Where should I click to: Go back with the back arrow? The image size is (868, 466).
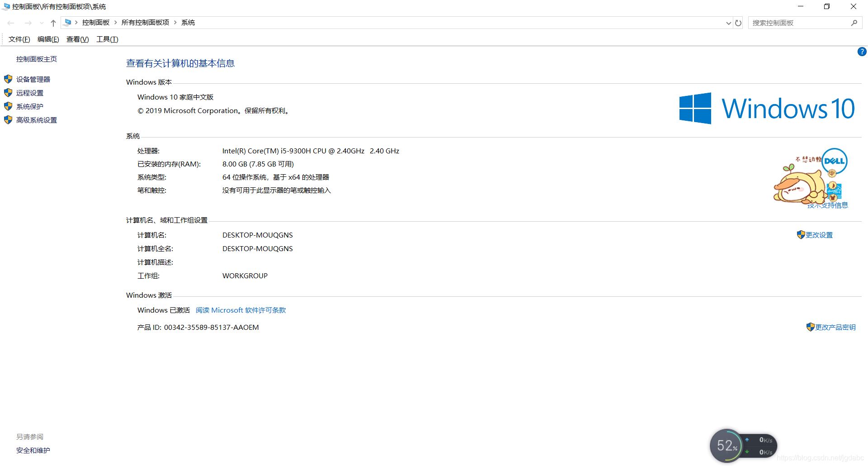11,23
